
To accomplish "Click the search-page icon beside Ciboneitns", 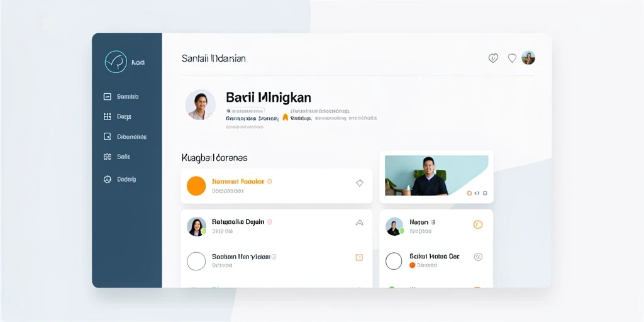I will [x=107, y=136].
